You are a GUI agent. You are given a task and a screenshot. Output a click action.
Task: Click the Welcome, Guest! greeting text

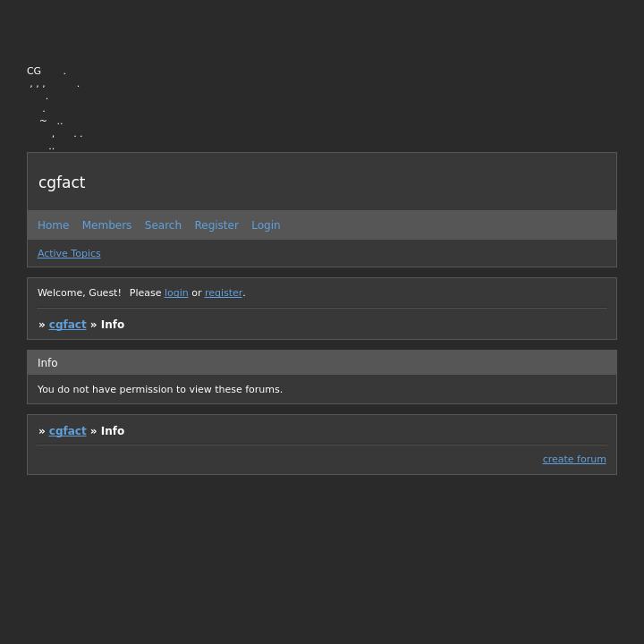79,293
